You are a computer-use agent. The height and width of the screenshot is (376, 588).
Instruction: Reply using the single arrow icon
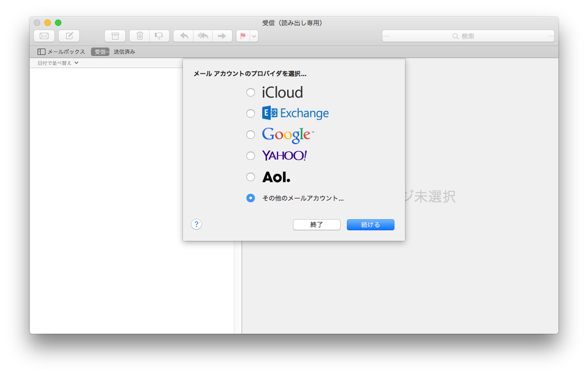point(183,36)
